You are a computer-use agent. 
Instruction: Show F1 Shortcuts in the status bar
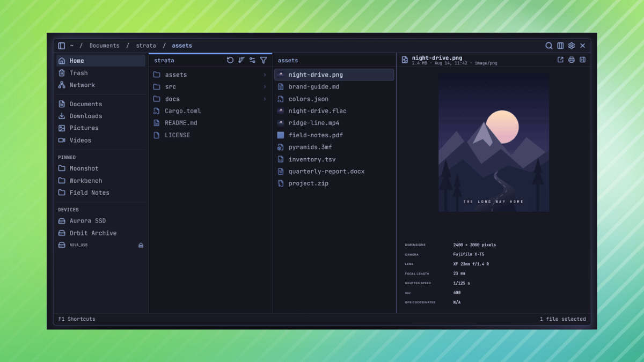tap(77, 319)
